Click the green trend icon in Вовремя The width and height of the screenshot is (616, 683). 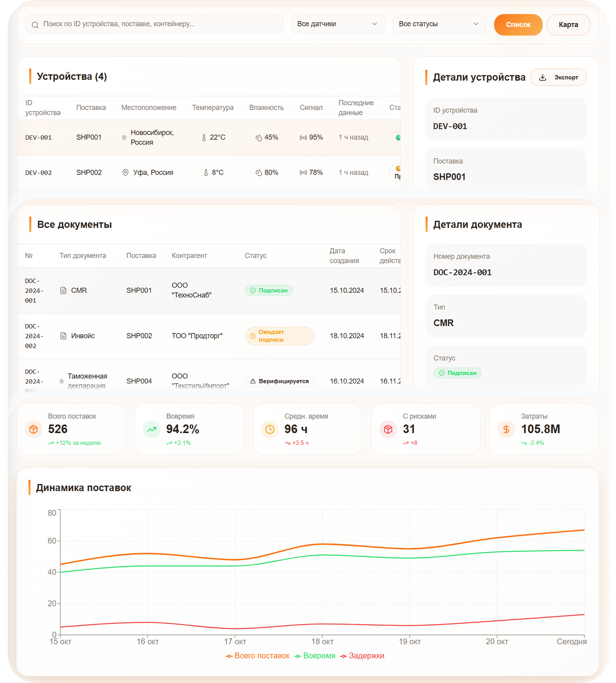click(x=152, y=429)
